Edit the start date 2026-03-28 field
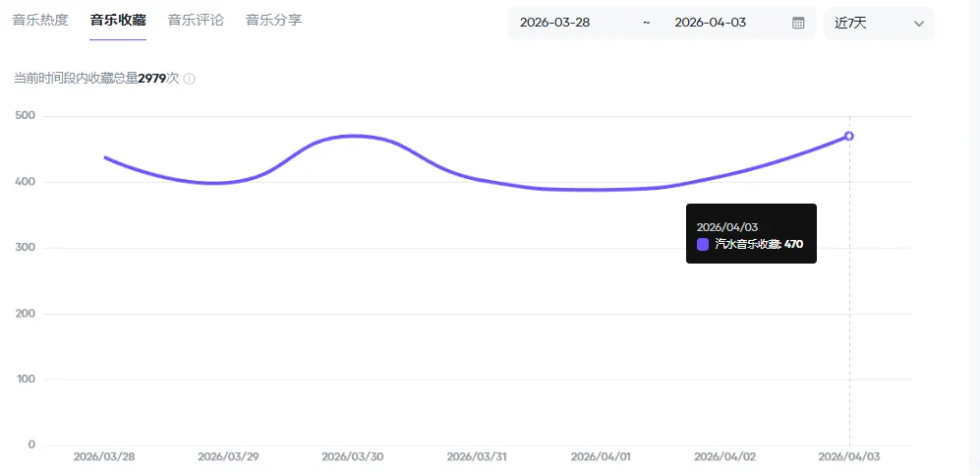The width and height of the screenshot is (980, 476). coord(555,23)
